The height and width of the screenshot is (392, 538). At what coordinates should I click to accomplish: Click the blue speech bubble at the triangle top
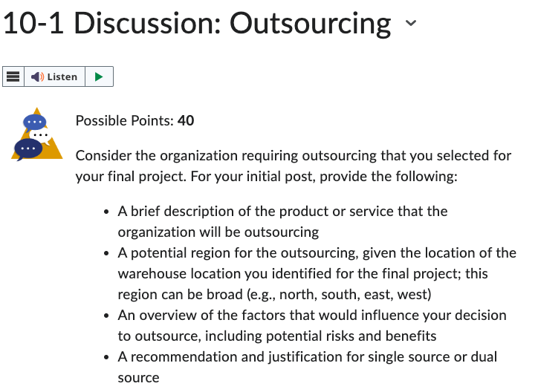click(x=35, y=122)
